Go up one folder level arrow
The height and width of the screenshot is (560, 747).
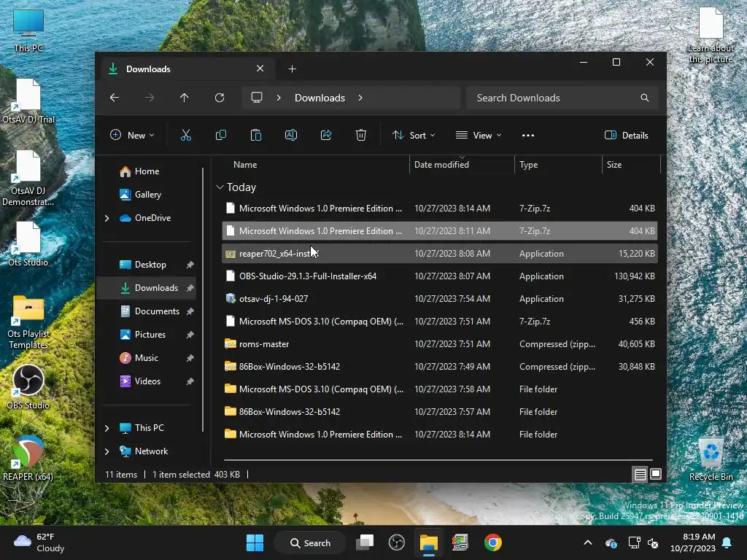[x=185, y=98]
